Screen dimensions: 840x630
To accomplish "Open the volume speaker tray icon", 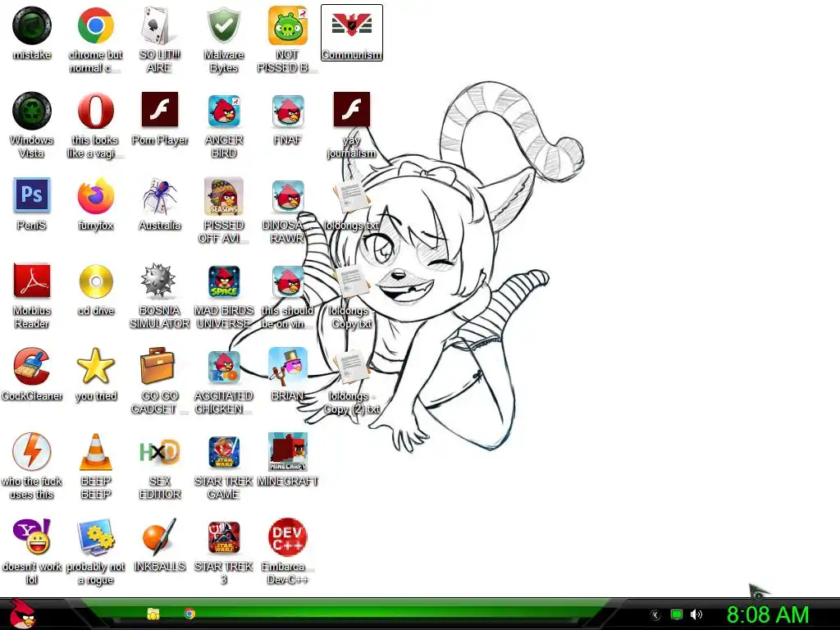I will point(696,614).
